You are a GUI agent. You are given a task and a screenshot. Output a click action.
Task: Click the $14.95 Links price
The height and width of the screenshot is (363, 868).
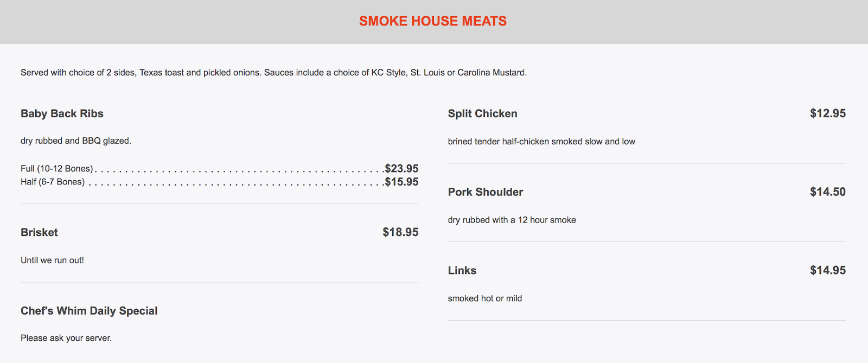(828, 270)
